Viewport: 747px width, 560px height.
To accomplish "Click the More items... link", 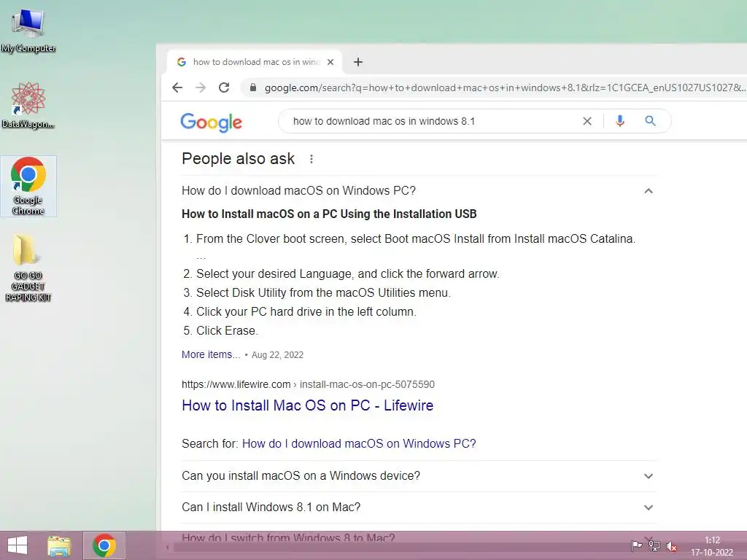I will (211, 354).
